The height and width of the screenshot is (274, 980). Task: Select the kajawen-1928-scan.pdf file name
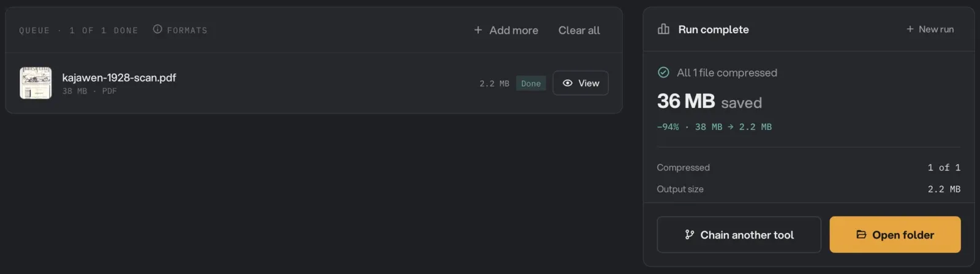(119, 78)
